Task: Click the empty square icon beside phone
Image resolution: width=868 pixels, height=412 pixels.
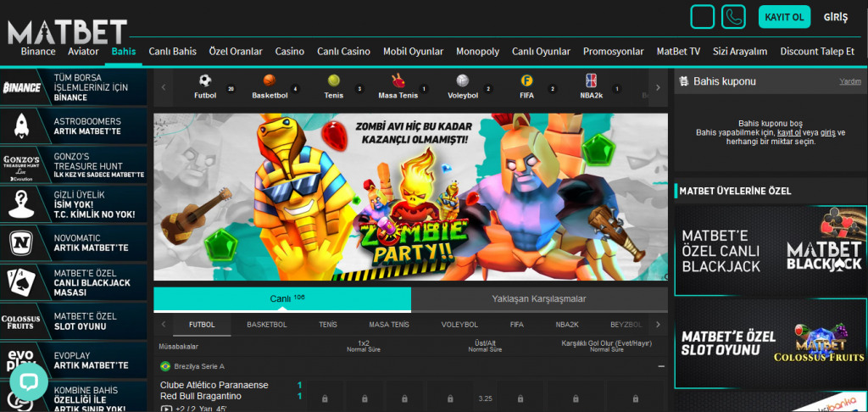Action: click(x=703, y=17)
